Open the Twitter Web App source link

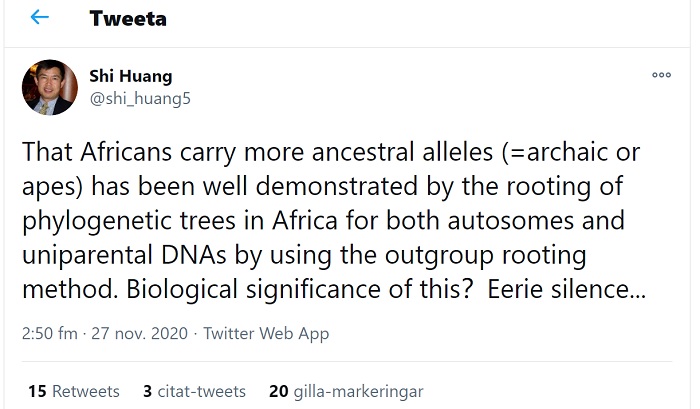click(x=266, y=334)
